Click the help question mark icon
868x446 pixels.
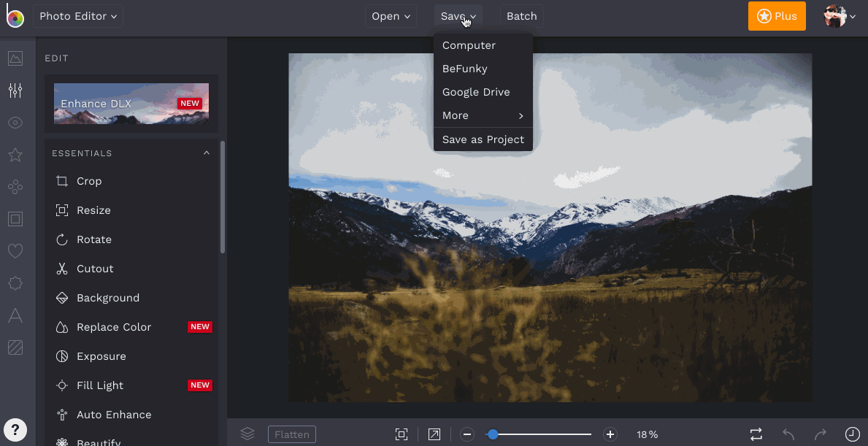pos(15,429)
